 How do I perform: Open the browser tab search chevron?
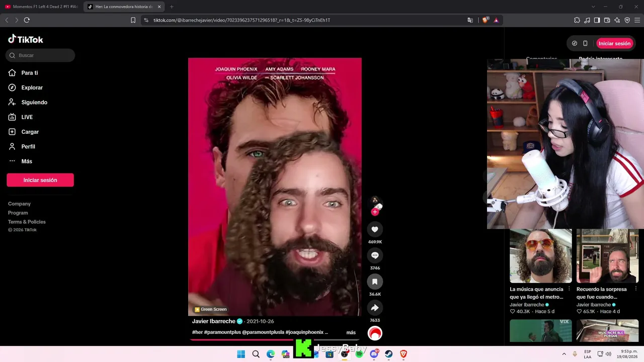coord(593,7)
